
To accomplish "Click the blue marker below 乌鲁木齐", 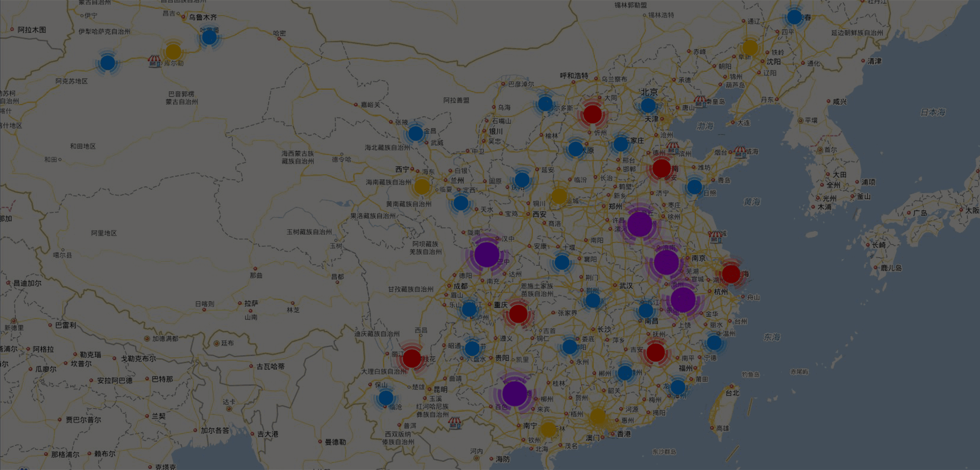I will [x=209, y=37].
